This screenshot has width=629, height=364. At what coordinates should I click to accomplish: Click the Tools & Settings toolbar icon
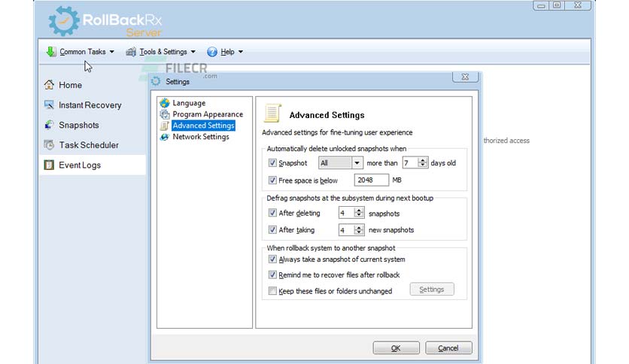[x=131, y=52]
